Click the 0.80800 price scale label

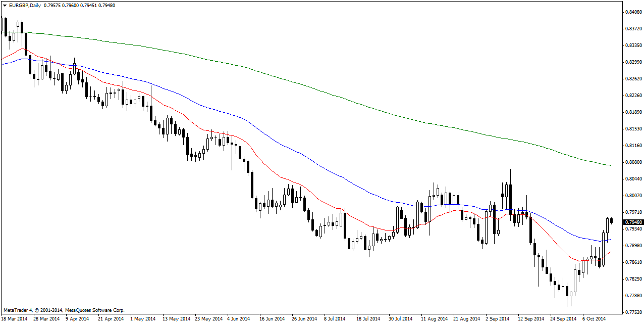[x=633, y=162]
